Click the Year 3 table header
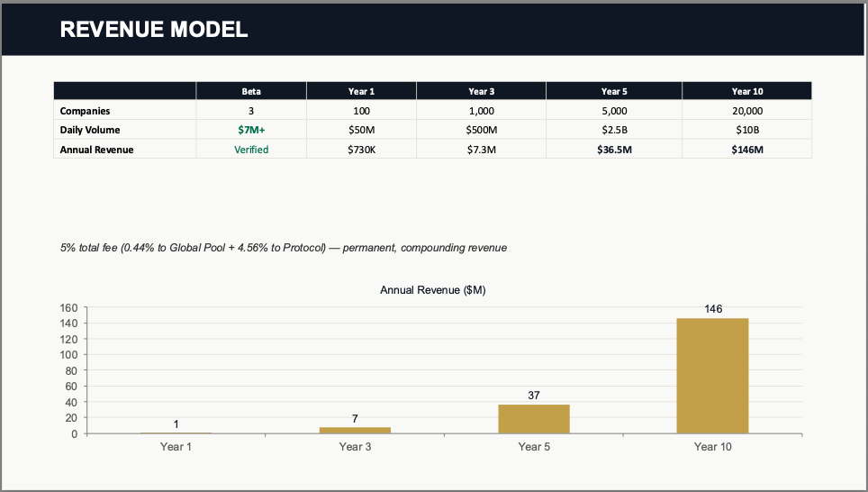The width and height of the screenshot is (868, 492). 481,91
